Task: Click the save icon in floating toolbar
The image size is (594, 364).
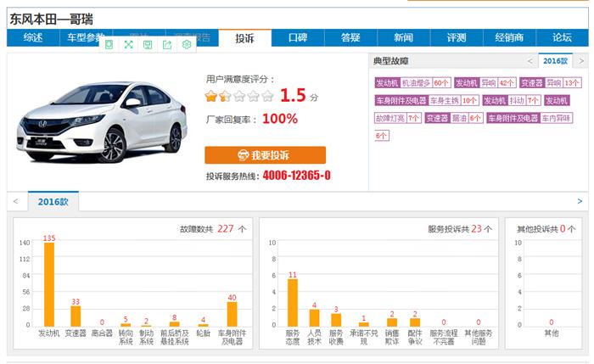Action: tap(148, 45)
